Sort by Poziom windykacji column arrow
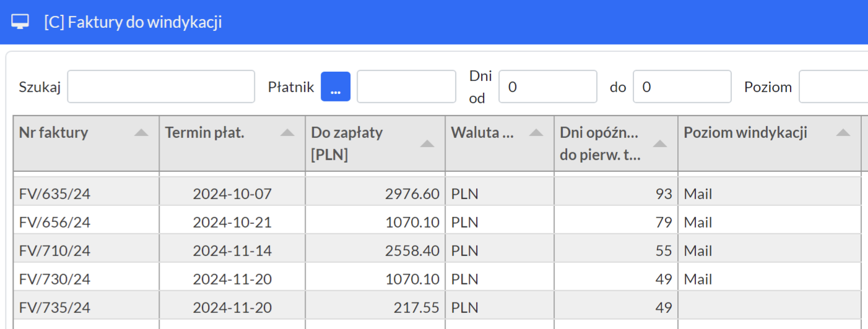Image resolution: width=868 pixels, height=329 pixels. (843, 132)
